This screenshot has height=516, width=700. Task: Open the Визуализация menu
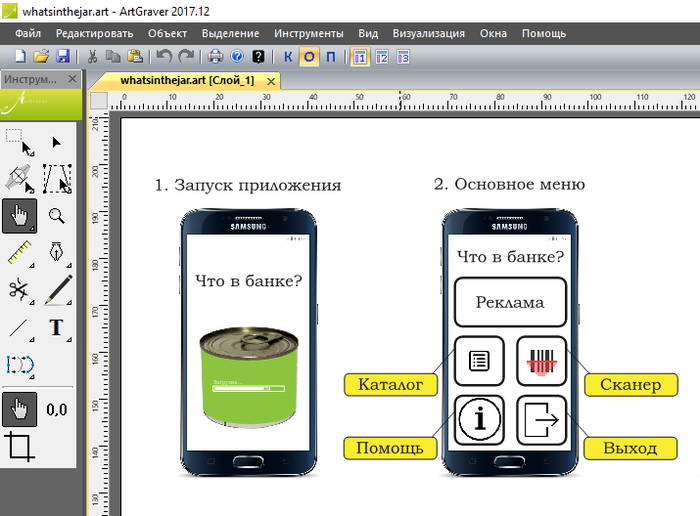(x=429, y=33)
